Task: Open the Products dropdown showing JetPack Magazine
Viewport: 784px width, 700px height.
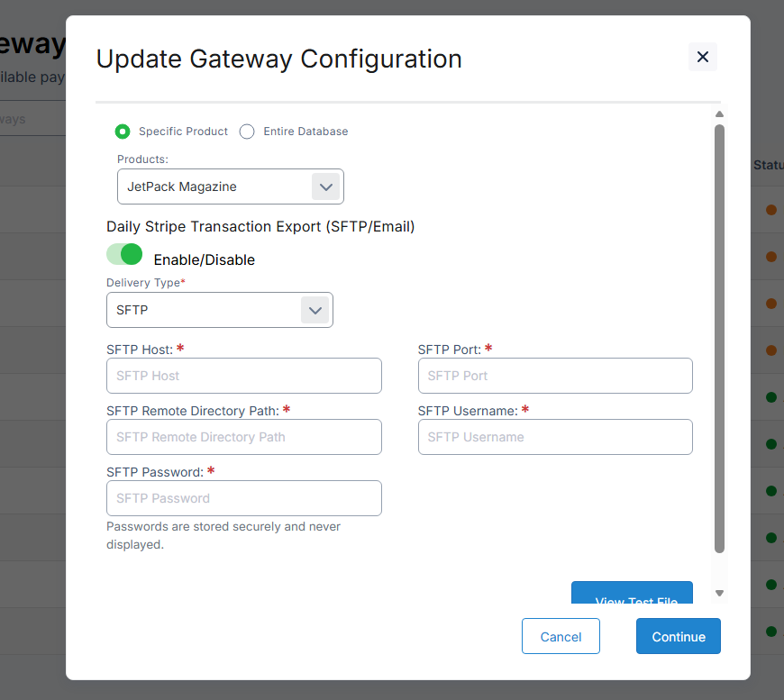Action: click(x=215, y=186)
